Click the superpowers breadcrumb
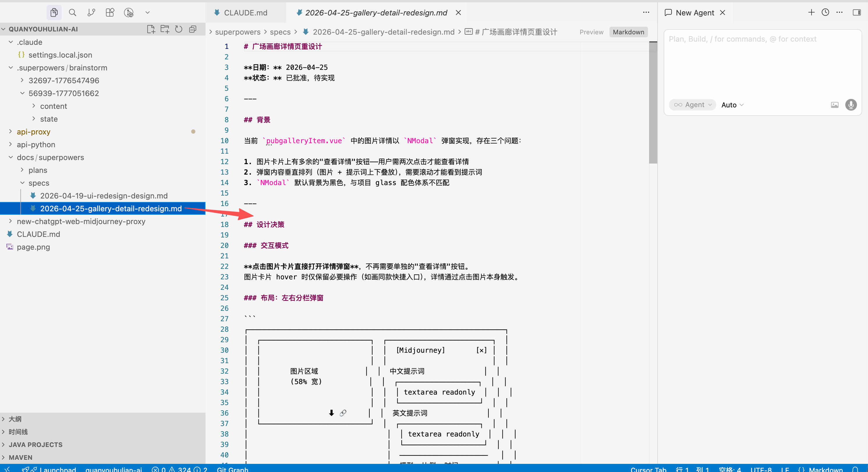Viewport: 868px width, 472px height. coord(238,32)
